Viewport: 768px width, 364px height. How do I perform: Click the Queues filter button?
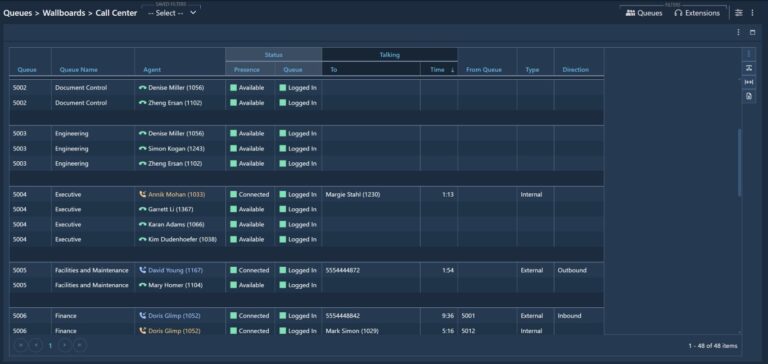tap(644, 13)
